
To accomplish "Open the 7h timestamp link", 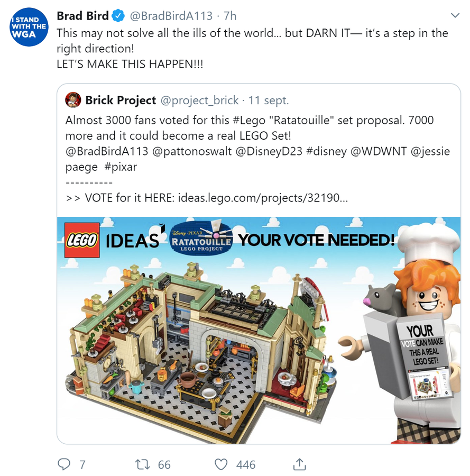I will point(230,16).
